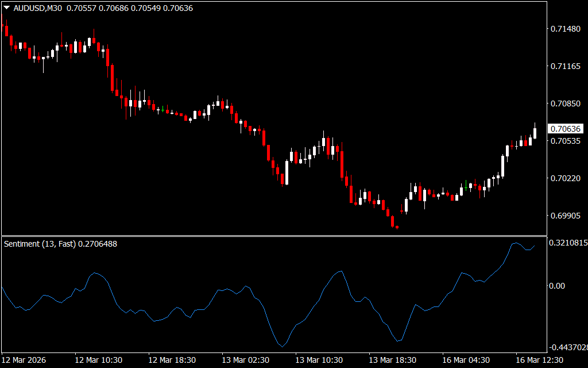This screenshot has height=368, width=588.
Task: Click the -0.4437028 indicator scale minimum
Action: (x=567, y=347)
